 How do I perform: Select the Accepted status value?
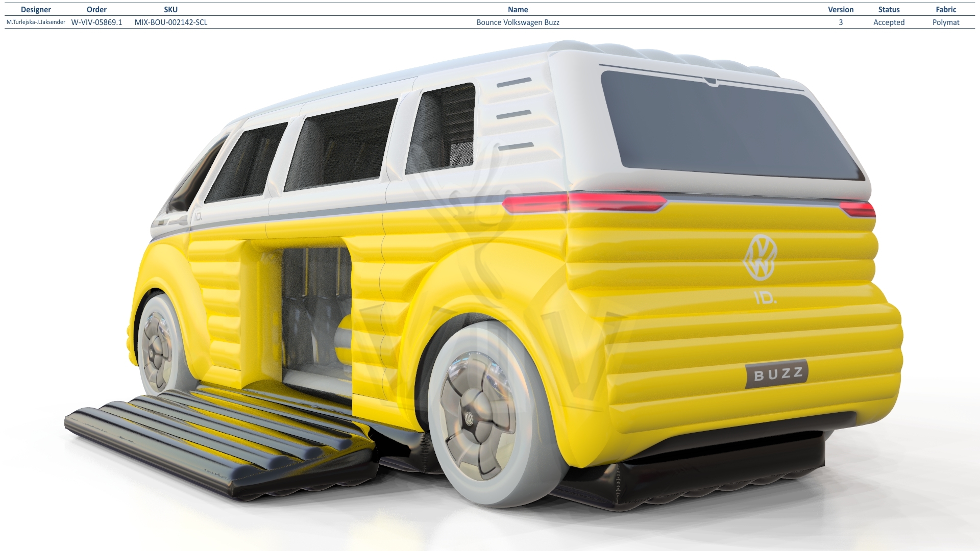889,22
